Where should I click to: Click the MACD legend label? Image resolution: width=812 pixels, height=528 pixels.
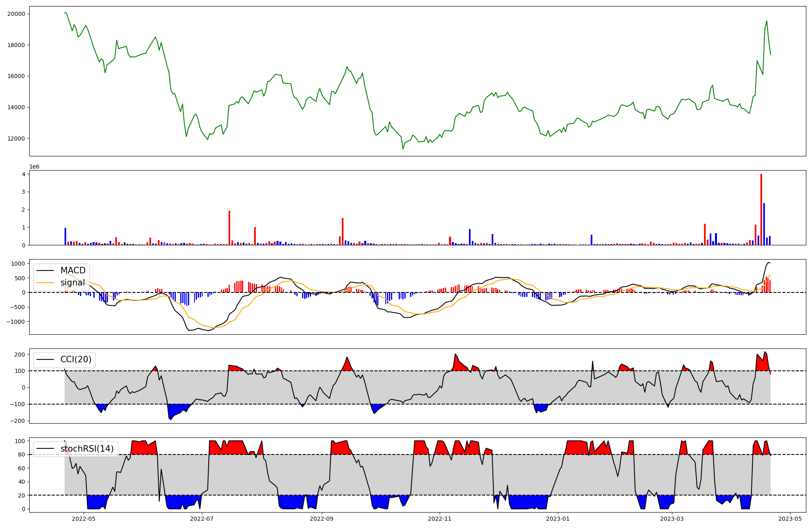click(73, 270)
